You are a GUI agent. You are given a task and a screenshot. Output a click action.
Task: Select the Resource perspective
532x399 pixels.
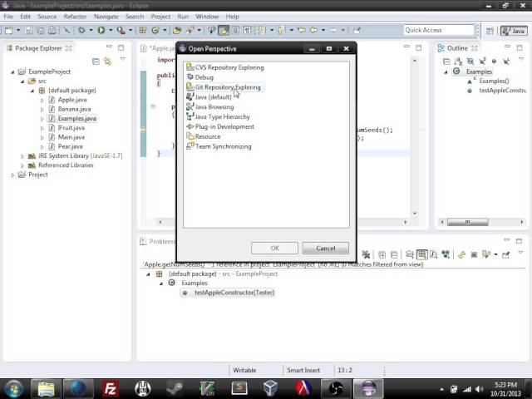tap(208, 137)
